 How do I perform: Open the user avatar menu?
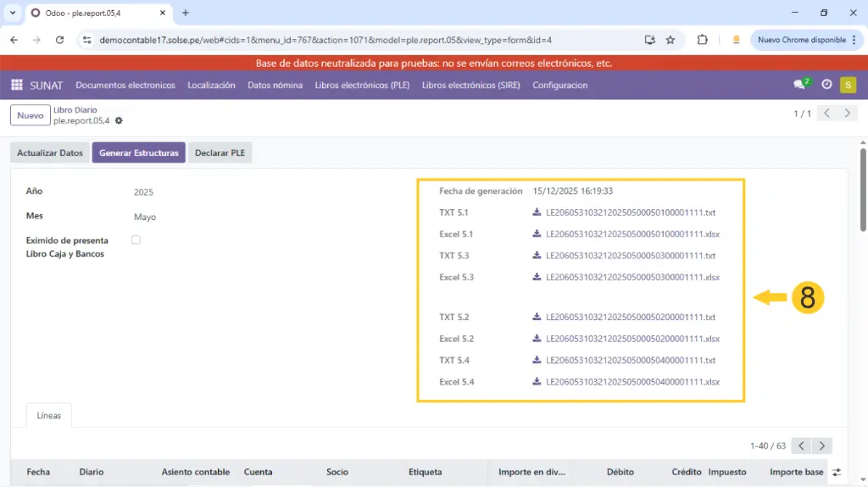[x=848, y=85]
